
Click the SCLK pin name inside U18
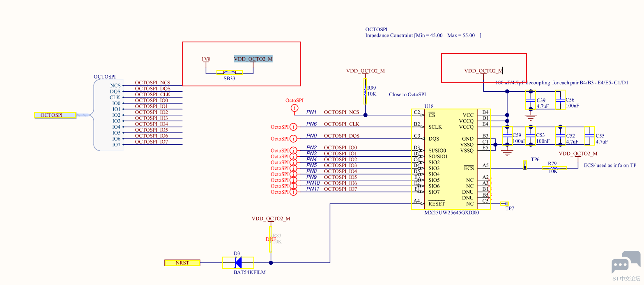(435, 127)
